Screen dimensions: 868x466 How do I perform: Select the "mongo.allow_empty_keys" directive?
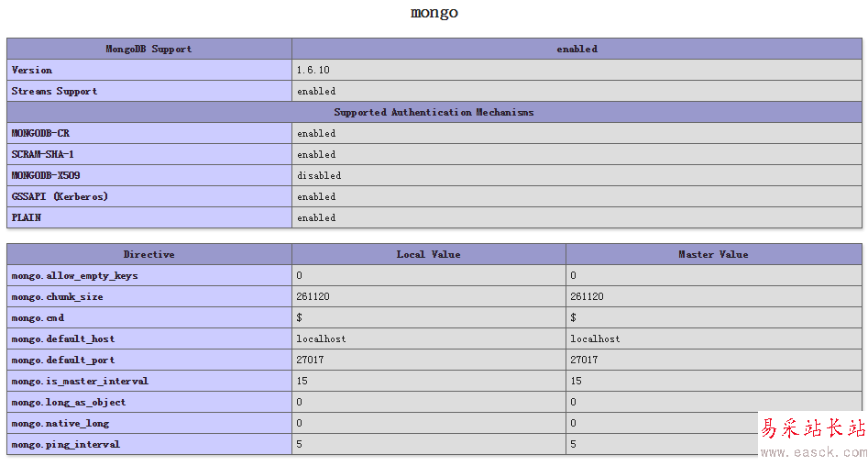(x=75, y=275)
